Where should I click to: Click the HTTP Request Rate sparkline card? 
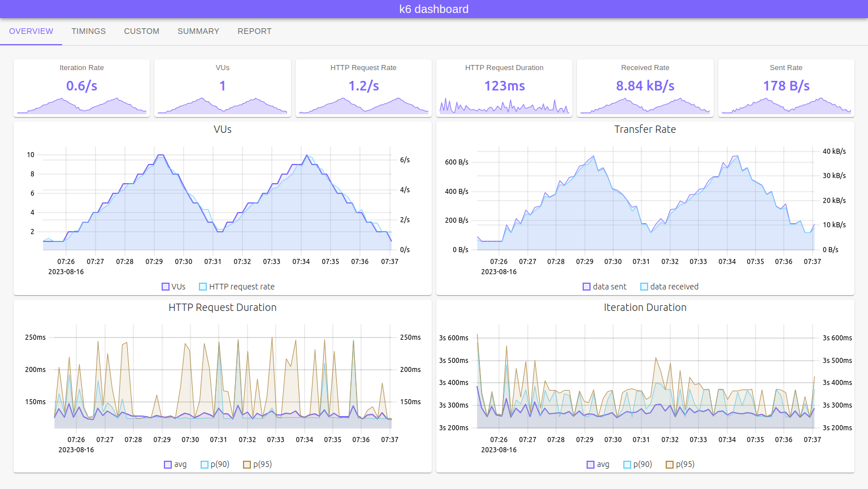coord(363,88)
